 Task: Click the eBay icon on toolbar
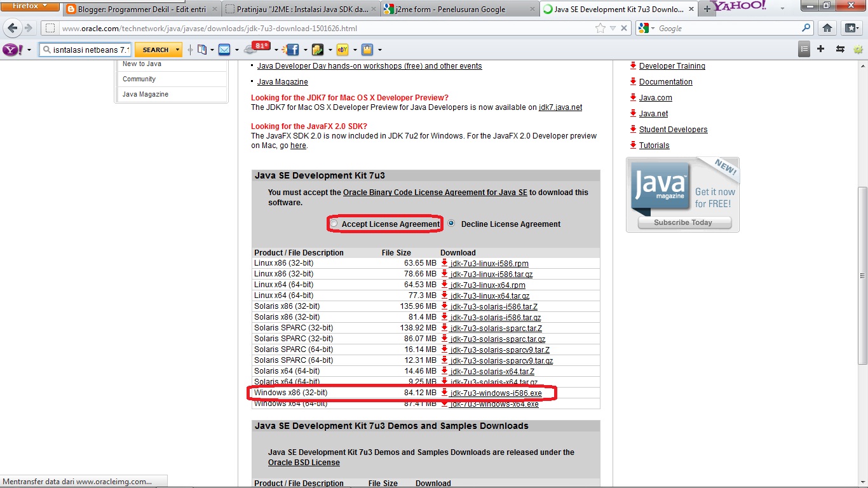pos(342,50)
